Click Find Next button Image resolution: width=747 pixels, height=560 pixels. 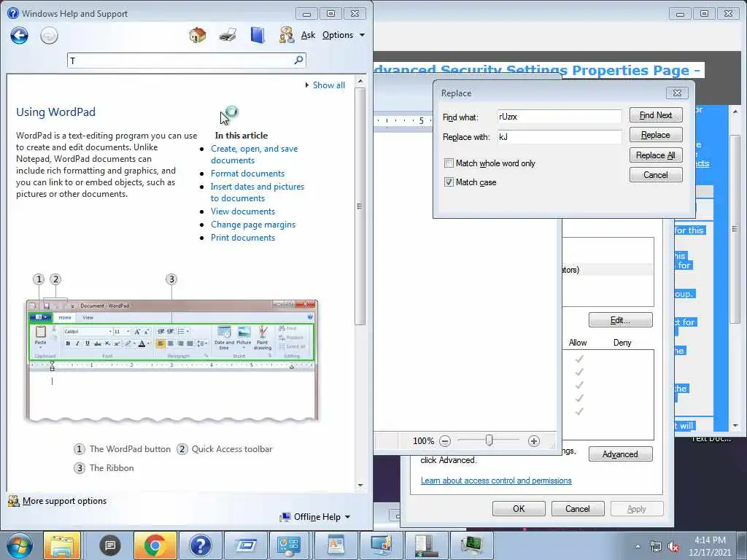coord(656,114)
